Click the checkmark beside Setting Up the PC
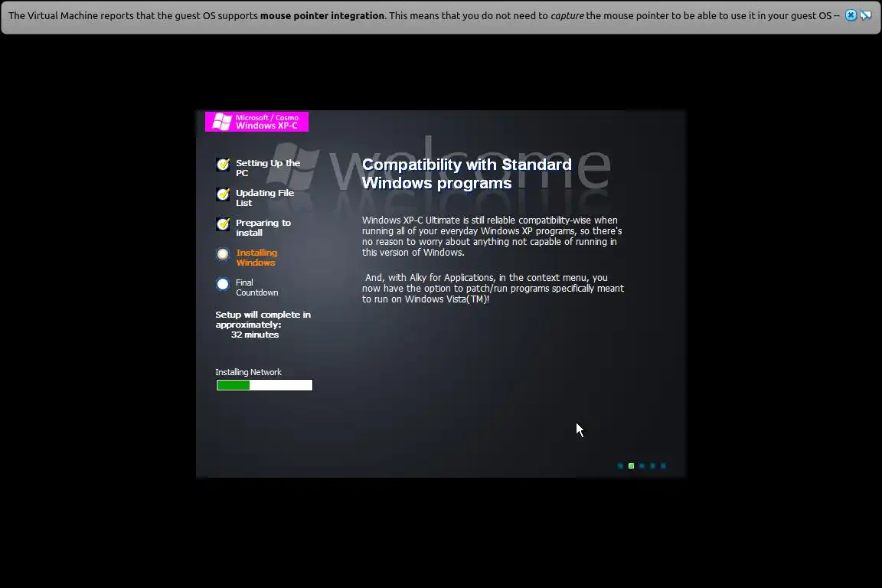The width and height of the screenshot is (882, 588). pyautogui.click(x=224, y=165)
